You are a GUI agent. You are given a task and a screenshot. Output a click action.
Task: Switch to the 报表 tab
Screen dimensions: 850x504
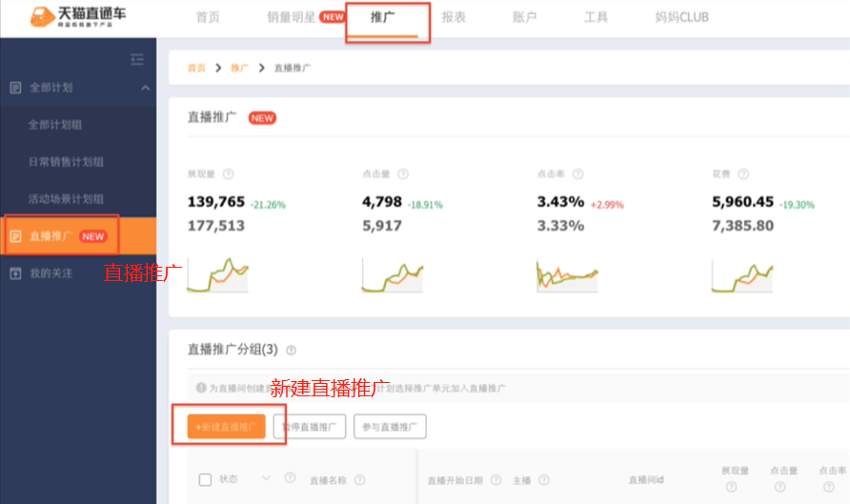(454, 17)
